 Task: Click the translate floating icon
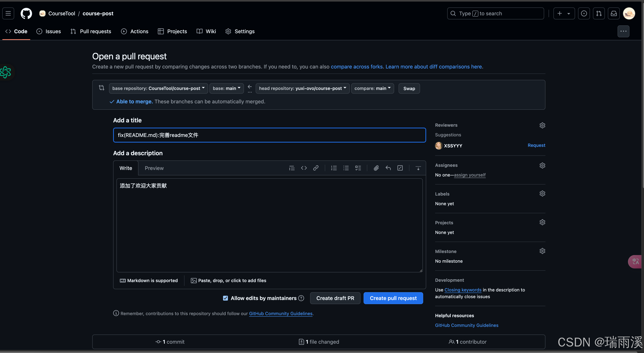tap(635, 262)
